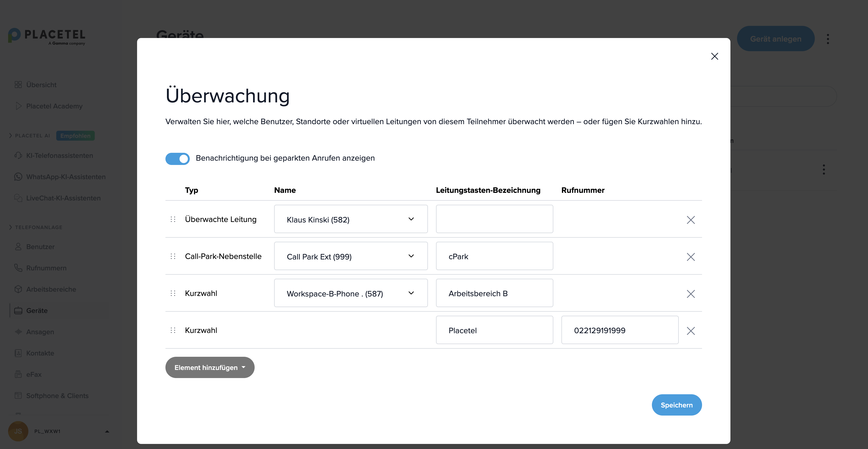This screenshot has width=868, height=449.
Task: Open the Call Park Ext (999) dropdown
Action: click(x=351, y=256)
